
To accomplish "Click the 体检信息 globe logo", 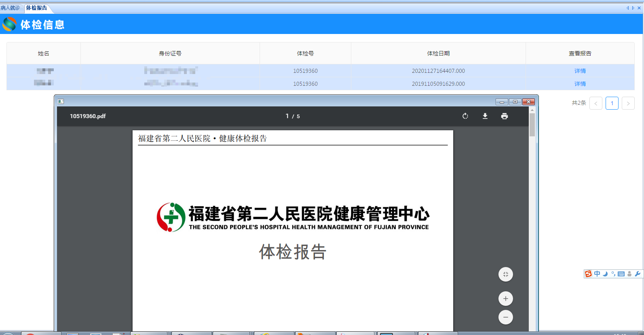I will [9, 24].
